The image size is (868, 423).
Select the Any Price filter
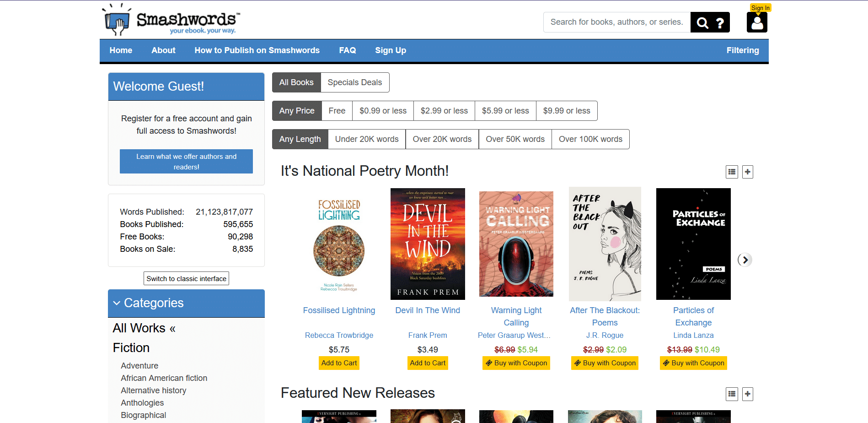pos(297,111)
